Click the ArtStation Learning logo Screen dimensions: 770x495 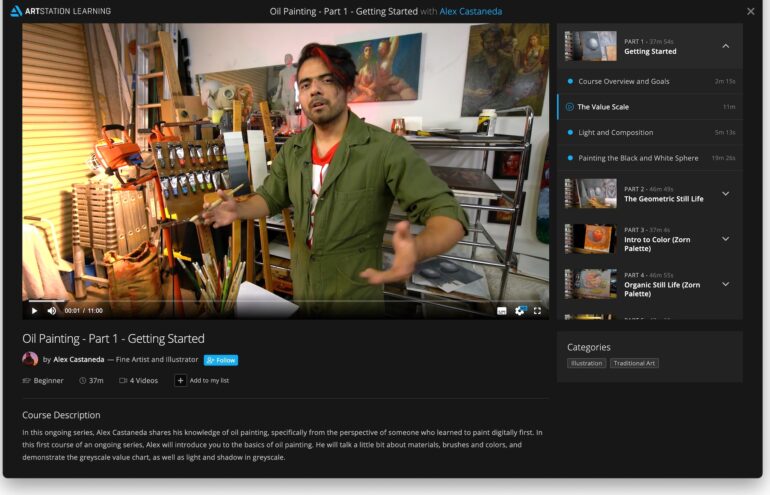click(61, 11)
